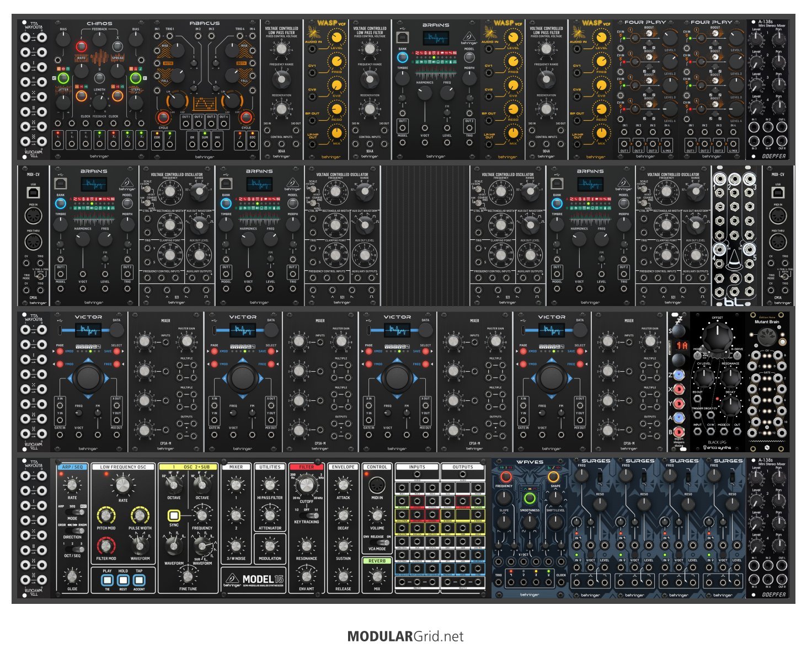This screenshot has height=648, width=812.
Task: Click the red-ringed Filter Mod knob
Action: (x=106, y=547)
